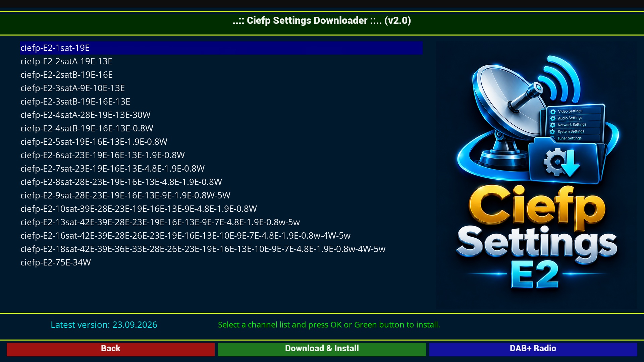This screenshot has width=644, height=362.
Task: Click the red Back button
Action: click(x=111, y=349)
